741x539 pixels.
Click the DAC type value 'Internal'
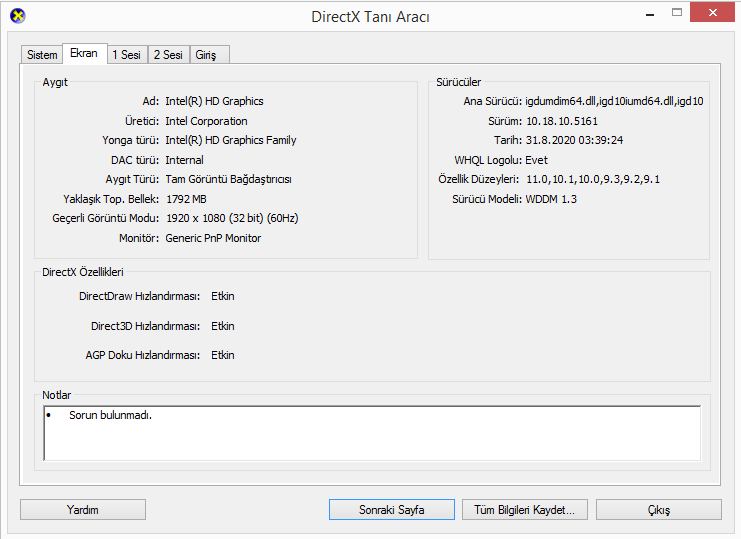click(184, 160)
